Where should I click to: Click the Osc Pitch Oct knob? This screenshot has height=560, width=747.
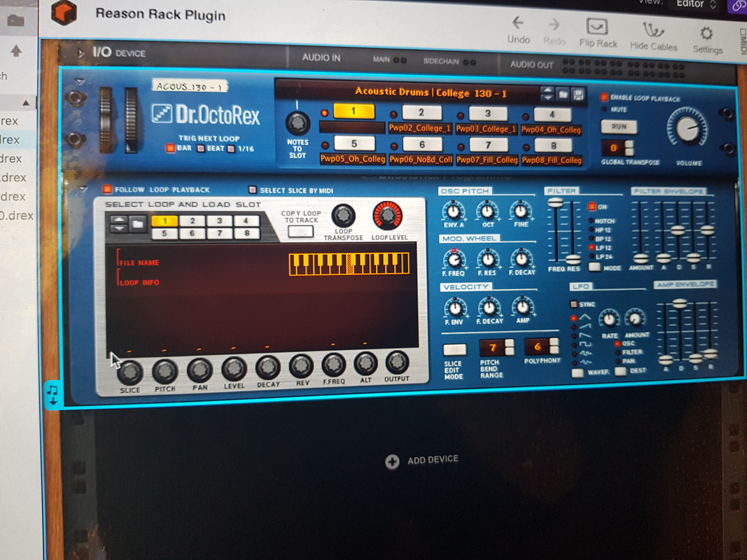tap(487, 211)
